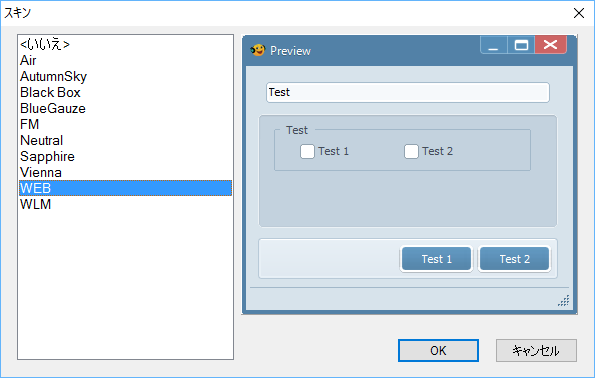
Task: Click the preview Test 1 button
Action: tap(436, 259)
